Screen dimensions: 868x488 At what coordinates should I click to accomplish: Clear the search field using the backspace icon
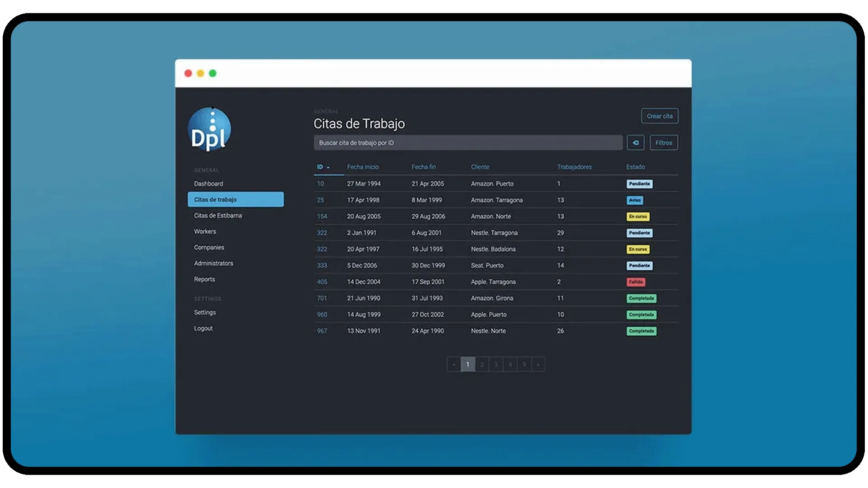tap(636, 142)
